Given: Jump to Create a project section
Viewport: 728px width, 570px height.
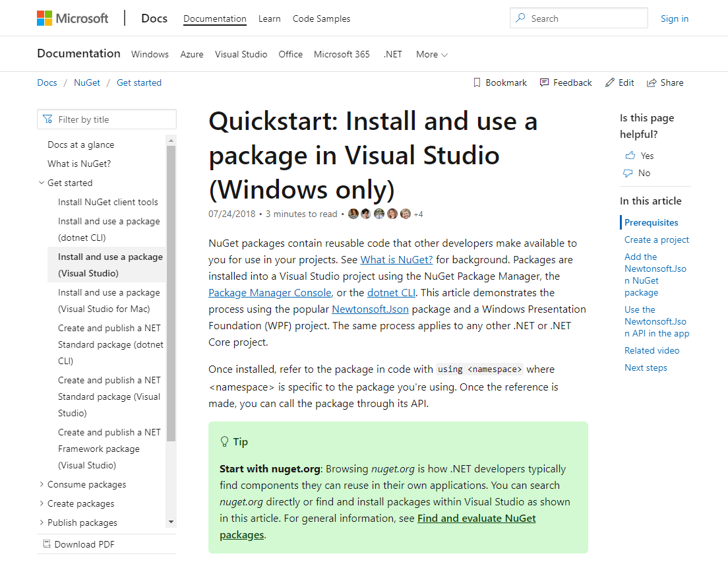Looking at the screenshot, I should pos(657,239).
